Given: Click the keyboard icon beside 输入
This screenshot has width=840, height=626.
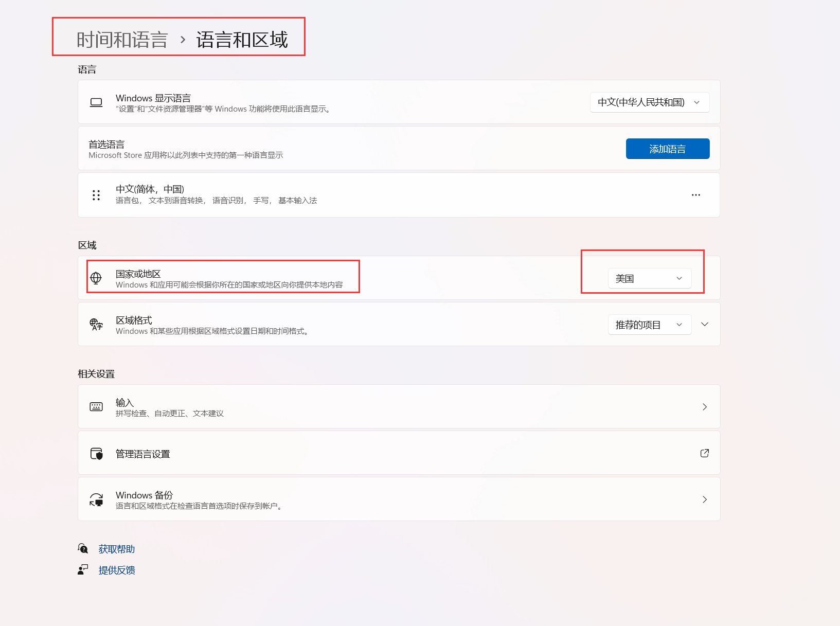Looking at the screenshot, I should pyautogui.click(x=96, y=407).
